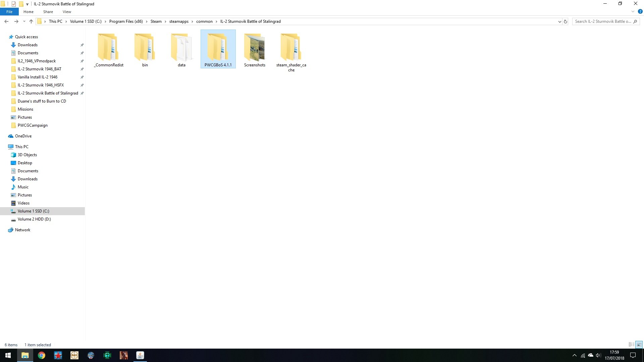Screen dimensions: 644x362
Task: Switch to the Share ribbon tab
Action: [x=48, y=12]
